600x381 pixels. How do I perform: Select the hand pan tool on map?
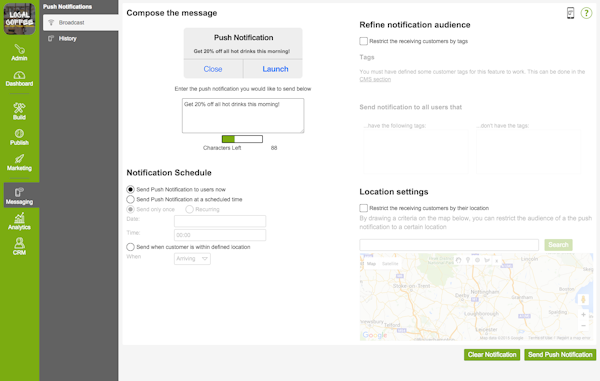pyautogui.click(x=458, y=260)
